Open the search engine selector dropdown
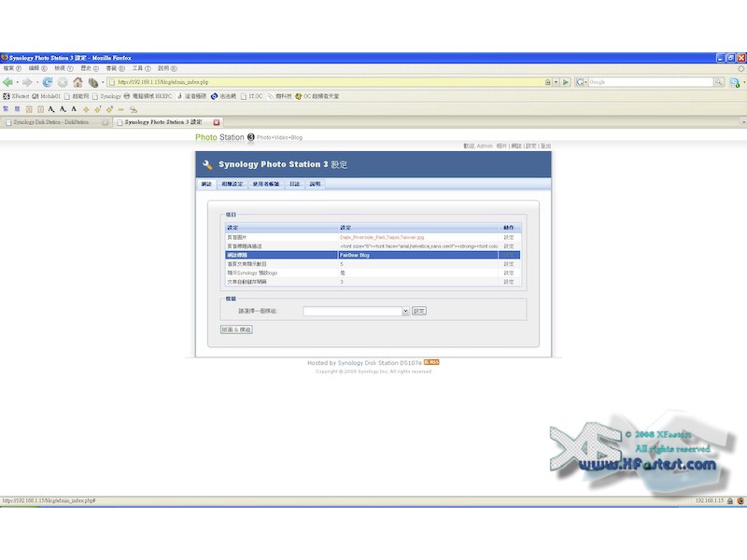 click(585, 82)
